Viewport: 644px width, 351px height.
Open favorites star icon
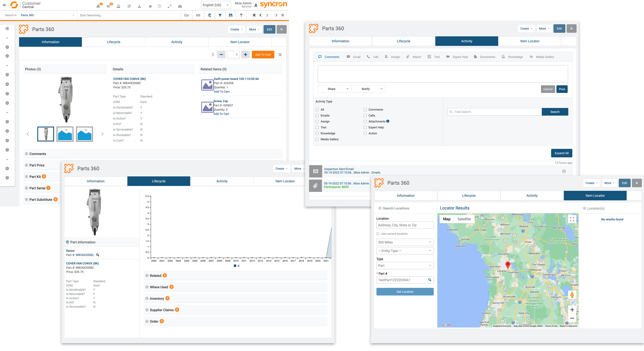pyautogui.click(x=150, y=6)
